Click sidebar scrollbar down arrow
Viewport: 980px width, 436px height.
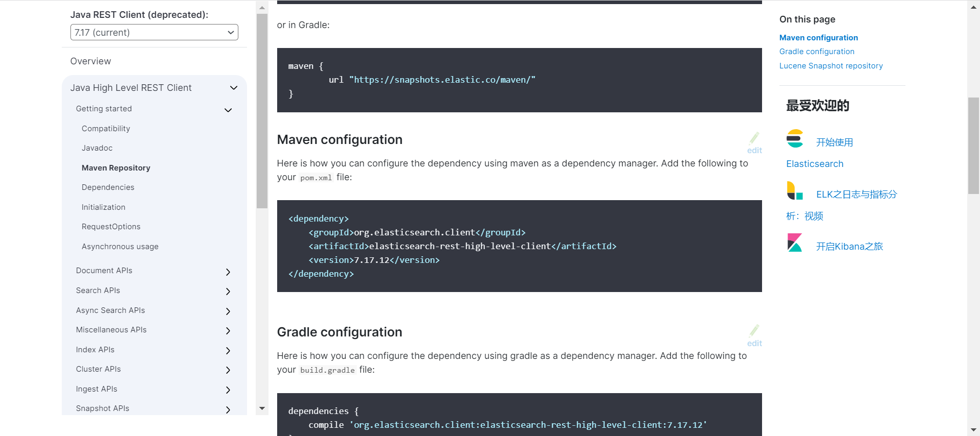click(x=262, y=408)
